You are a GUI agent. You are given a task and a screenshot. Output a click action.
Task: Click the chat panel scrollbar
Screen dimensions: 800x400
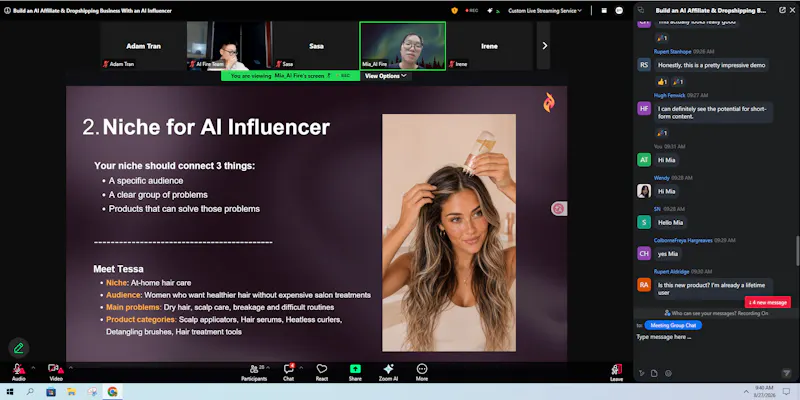tap(797, 250)
